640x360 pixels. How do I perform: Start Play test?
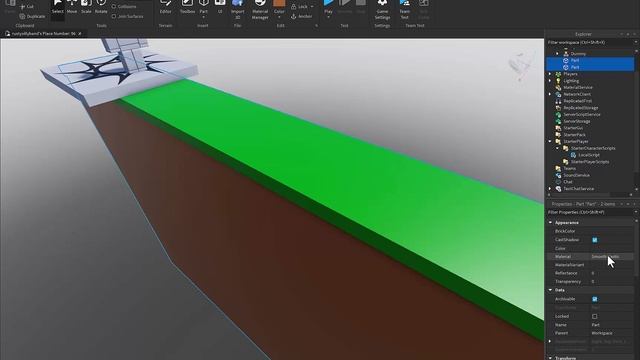(x=328, y=6)
